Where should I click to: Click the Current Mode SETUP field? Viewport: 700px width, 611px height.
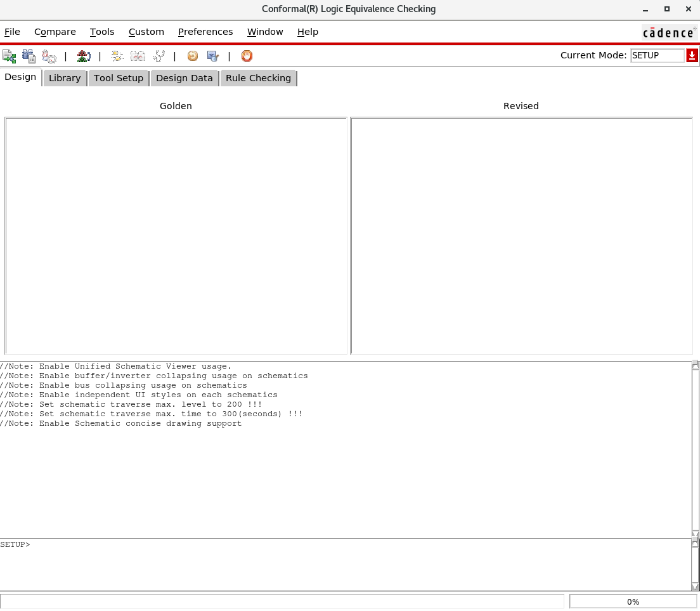pyautogui.click(x=657, y=55)
